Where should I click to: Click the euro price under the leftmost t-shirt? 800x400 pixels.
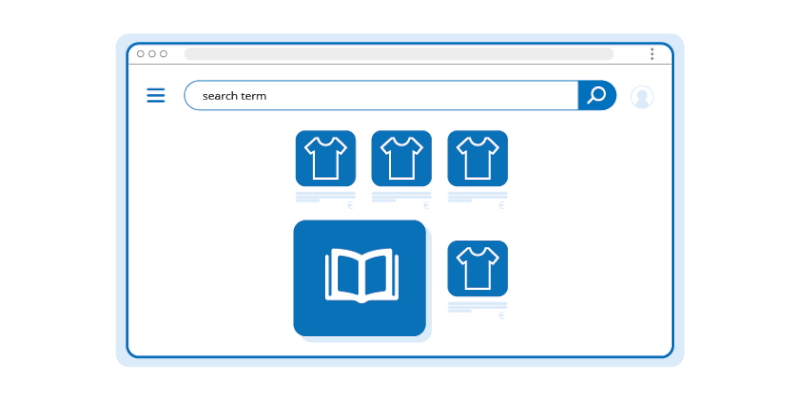(350, 206)
